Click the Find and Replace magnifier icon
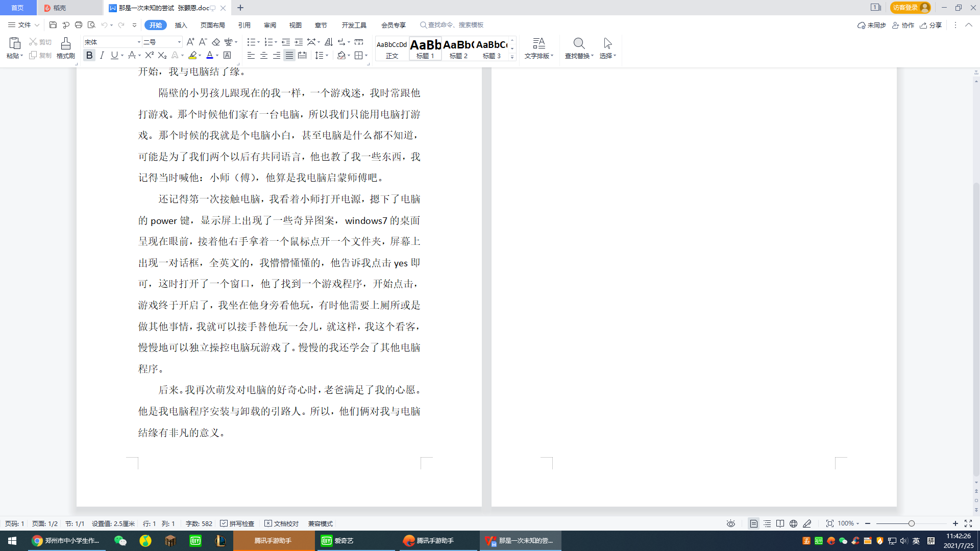The width and height of the screenshot is (980, 551). [579, 43]
